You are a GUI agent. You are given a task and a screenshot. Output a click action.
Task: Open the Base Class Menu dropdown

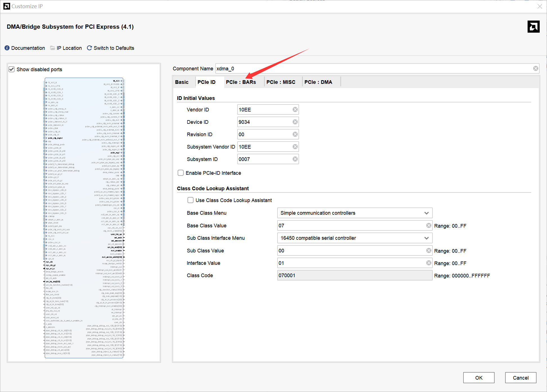[355, 213]
